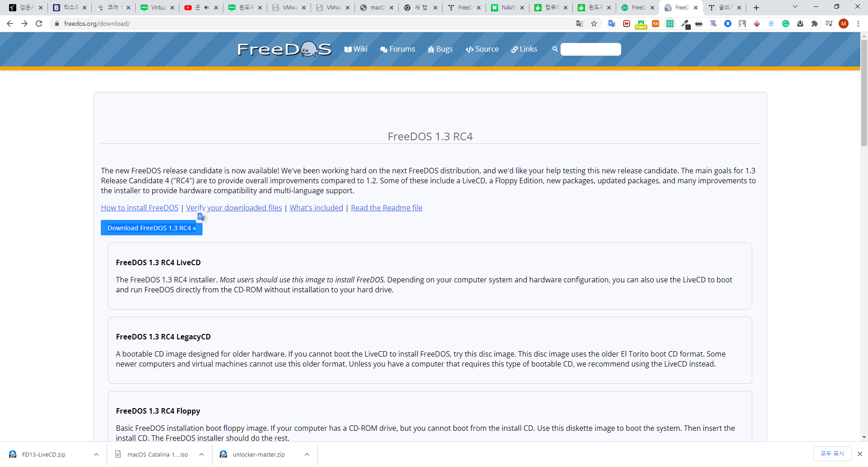
Task: Open 'Read the Readme file' link
Action: point(387,208)
